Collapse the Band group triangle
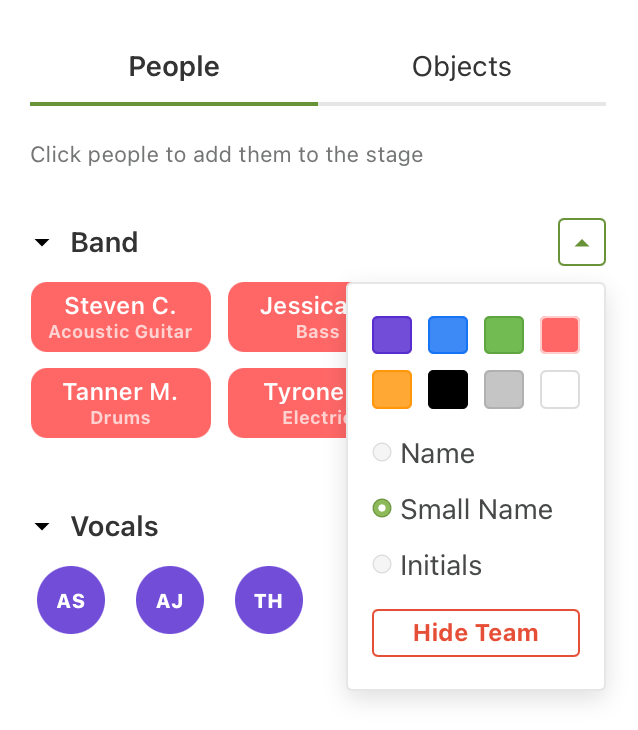 42,243
